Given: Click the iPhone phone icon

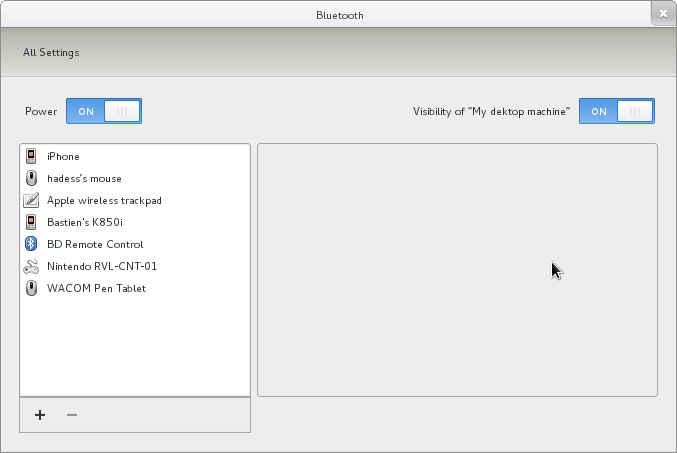Looking at the screenshot, I should (x=31, y=156).
